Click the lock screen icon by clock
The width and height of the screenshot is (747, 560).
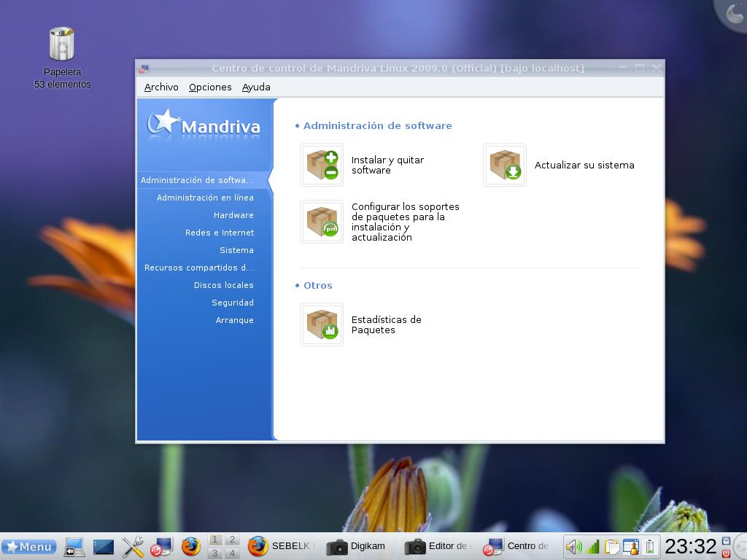(x=726, y=541)
